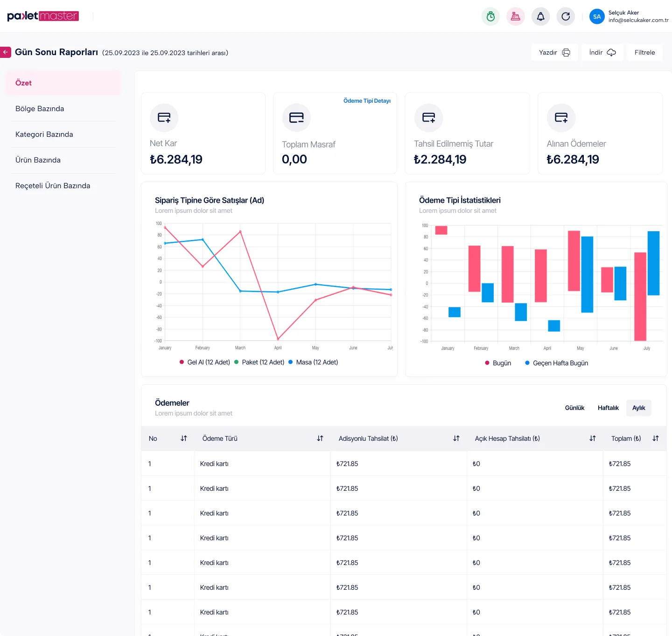Switch payments table to Günlük
The image size is (672, 636).
pyautogui.click(x=574, y=408)
